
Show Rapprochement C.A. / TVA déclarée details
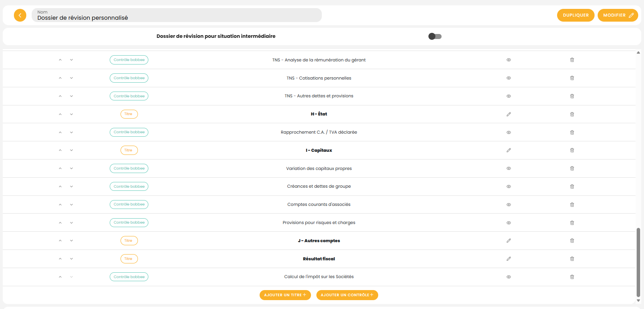point(509,132)
